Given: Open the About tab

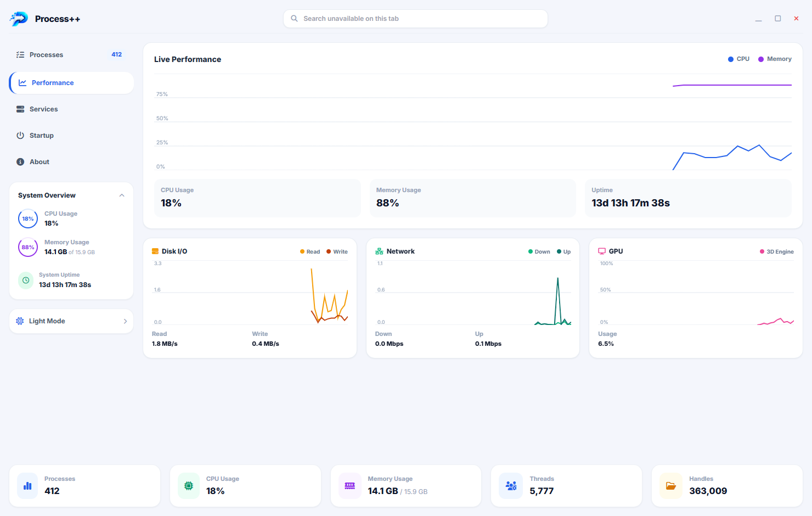Looking at the screenshot, I should 71,162.
